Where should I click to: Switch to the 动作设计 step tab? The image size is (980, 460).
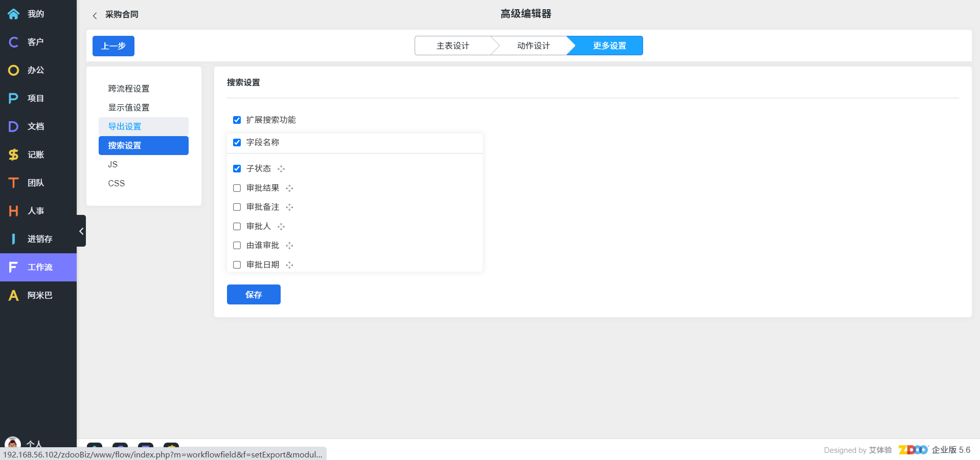(x=533, y=46)
